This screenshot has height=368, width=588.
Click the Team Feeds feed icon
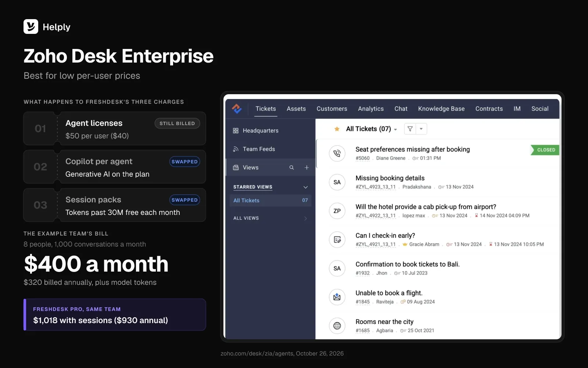(x=236, y=149)
